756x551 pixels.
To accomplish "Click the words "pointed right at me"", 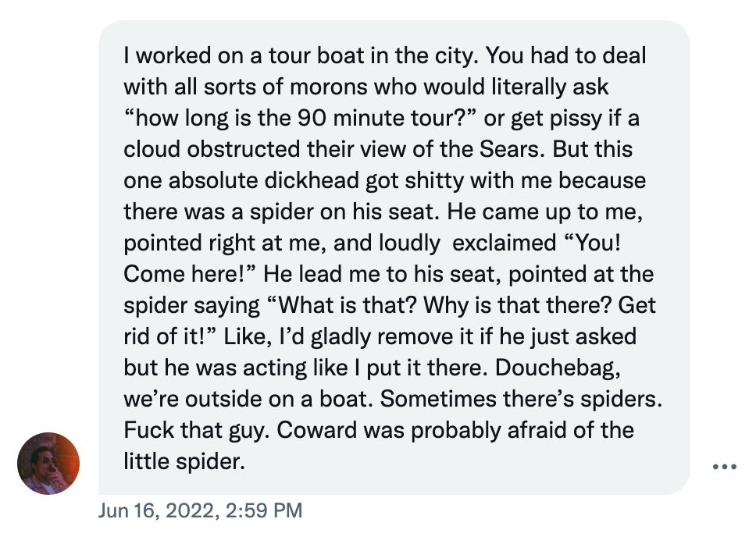I will (x=222, y=244).
